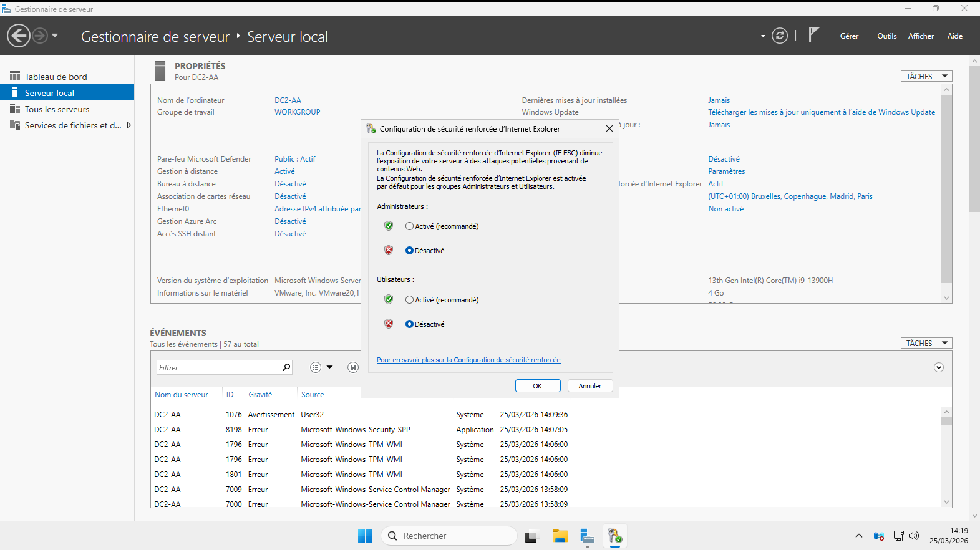Close the IE security configuration dialog
Screen dimensions: 980x550
coord(609,129)
